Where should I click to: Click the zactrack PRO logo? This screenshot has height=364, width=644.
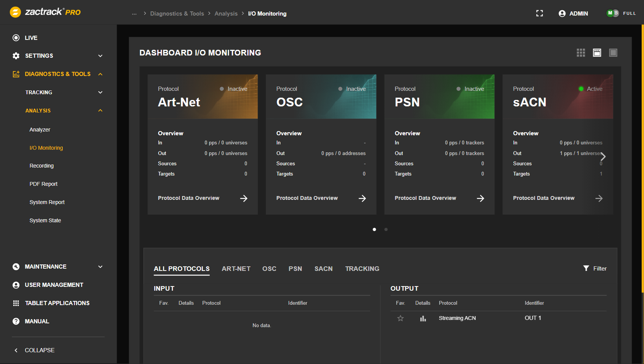click(x=45, y=12)
